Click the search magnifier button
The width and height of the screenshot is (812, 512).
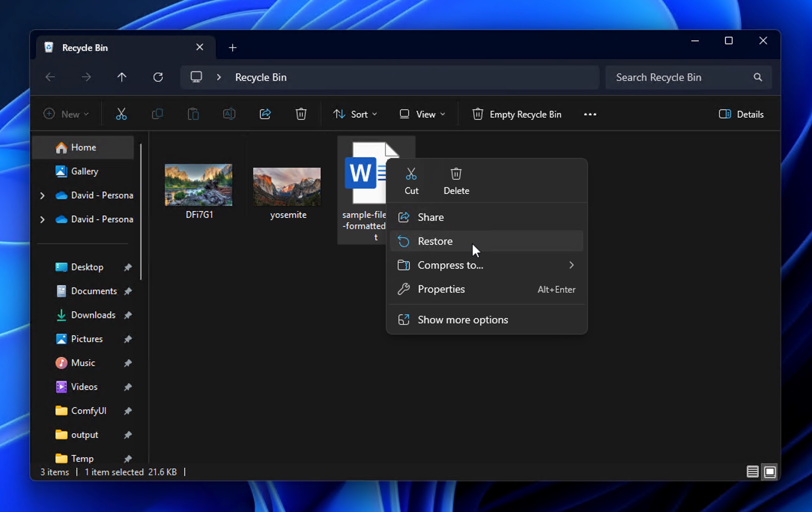point(758,77)
